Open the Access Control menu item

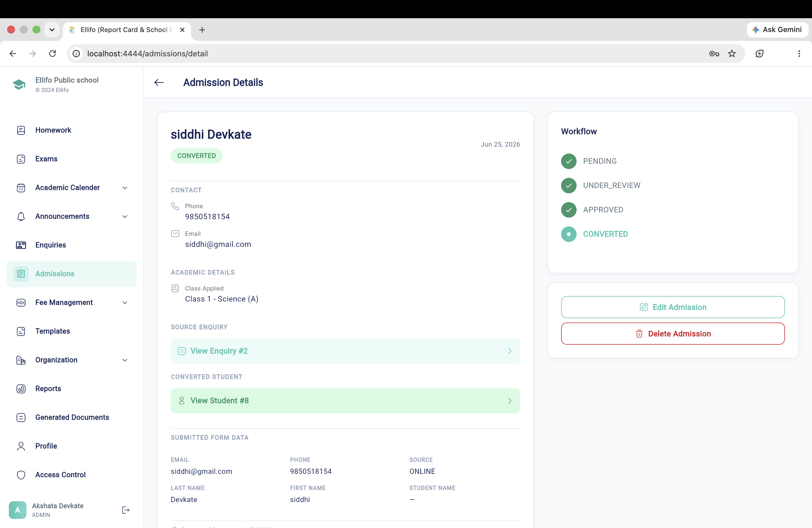[x=71, y=475]
